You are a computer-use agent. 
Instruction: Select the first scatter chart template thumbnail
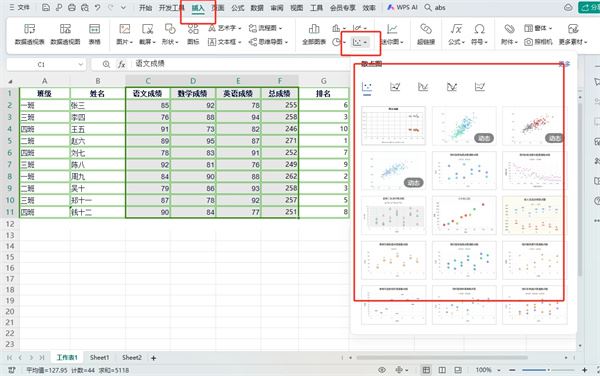point(393,126)
